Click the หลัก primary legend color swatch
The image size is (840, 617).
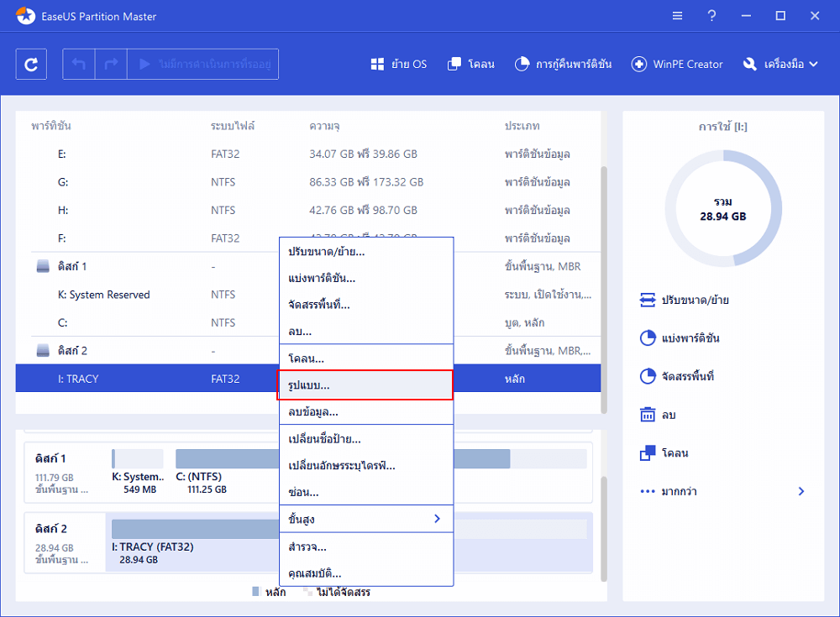255,591
